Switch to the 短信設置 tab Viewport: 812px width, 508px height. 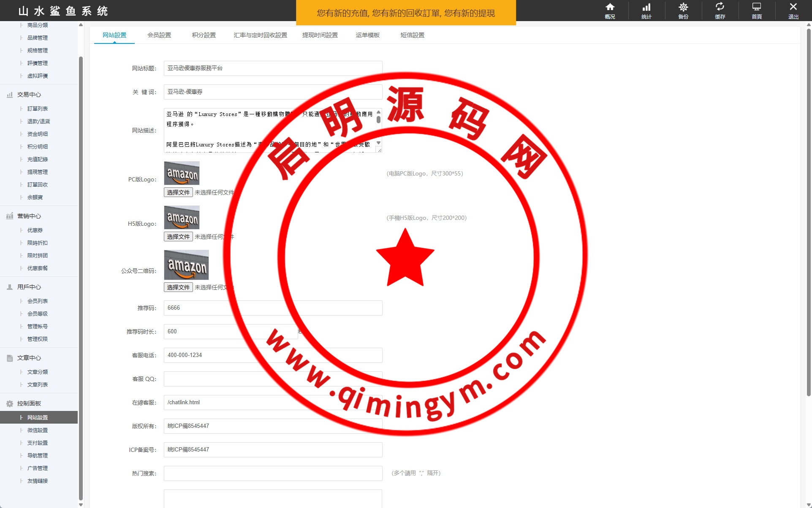point(412,35)
